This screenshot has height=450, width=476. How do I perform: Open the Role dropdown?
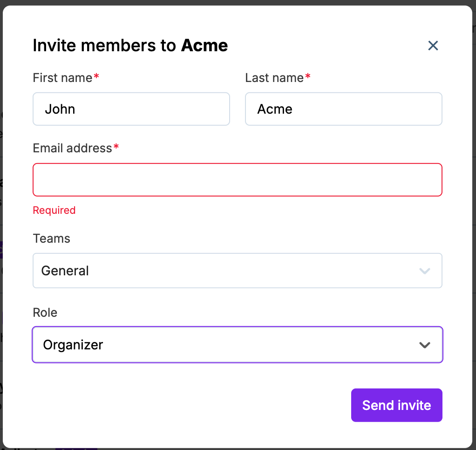pos(237,345)
